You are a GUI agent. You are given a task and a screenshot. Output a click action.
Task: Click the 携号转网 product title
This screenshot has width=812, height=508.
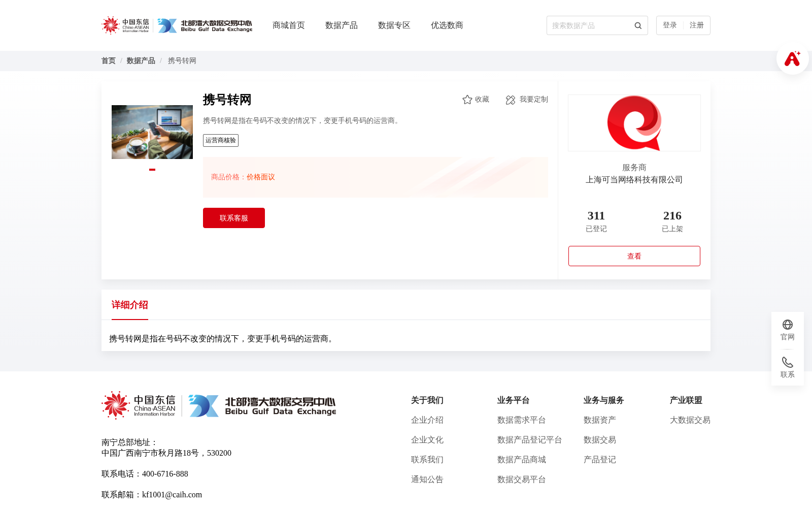coord(227,100)
